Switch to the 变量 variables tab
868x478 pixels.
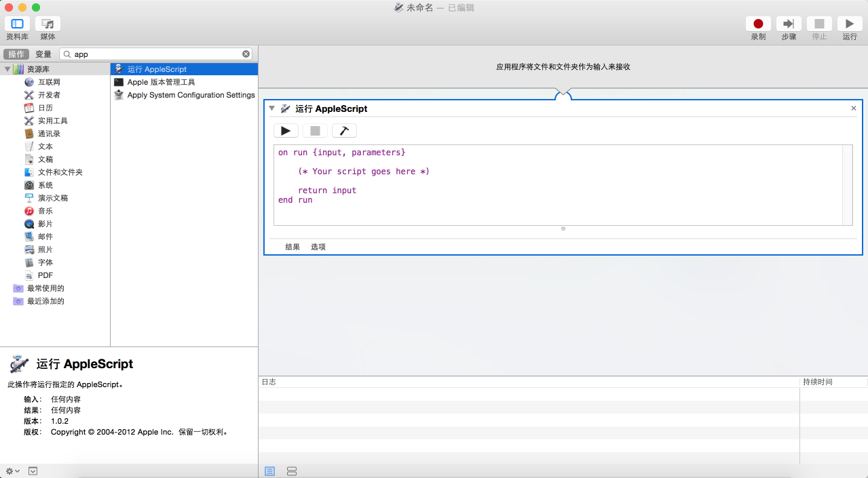(x=43, y=54)
